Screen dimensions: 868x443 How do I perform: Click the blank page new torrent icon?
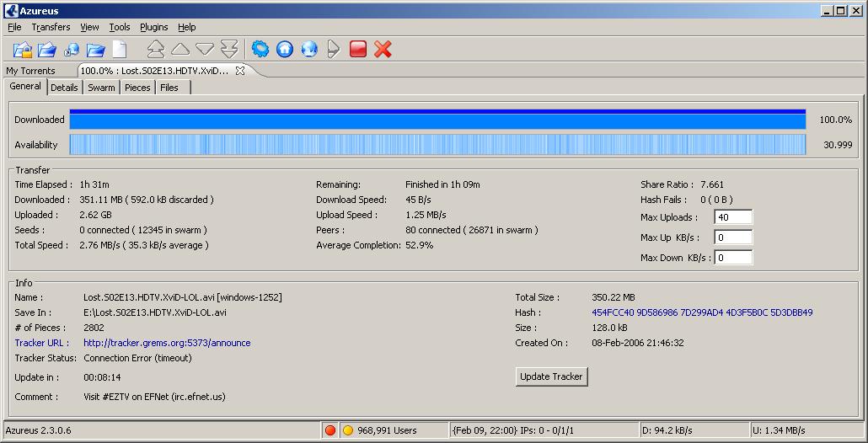point(120,49)
